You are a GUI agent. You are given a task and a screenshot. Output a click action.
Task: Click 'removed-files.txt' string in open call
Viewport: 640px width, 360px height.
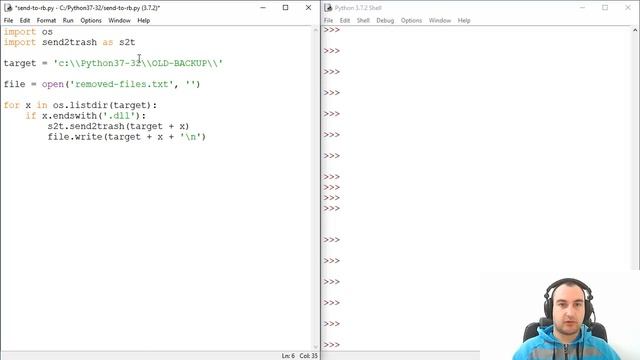tap(121, 84)
